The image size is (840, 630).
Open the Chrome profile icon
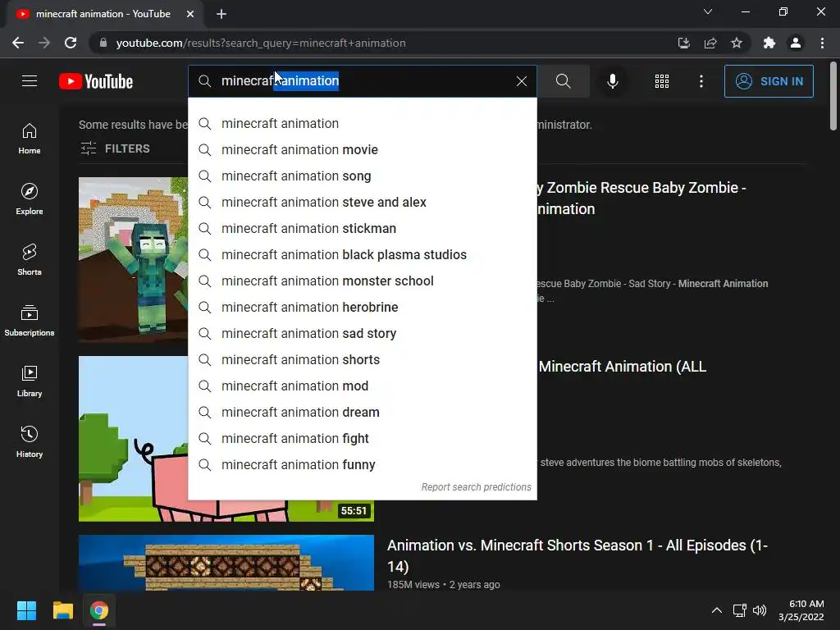(796, 43)
